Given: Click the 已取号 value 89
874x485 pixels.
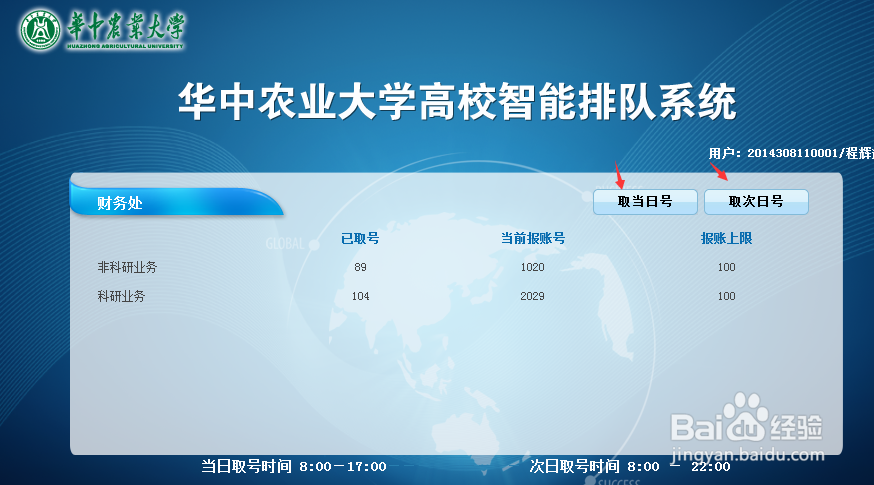Looking at the screenshot, I should (x=360, y=268).
